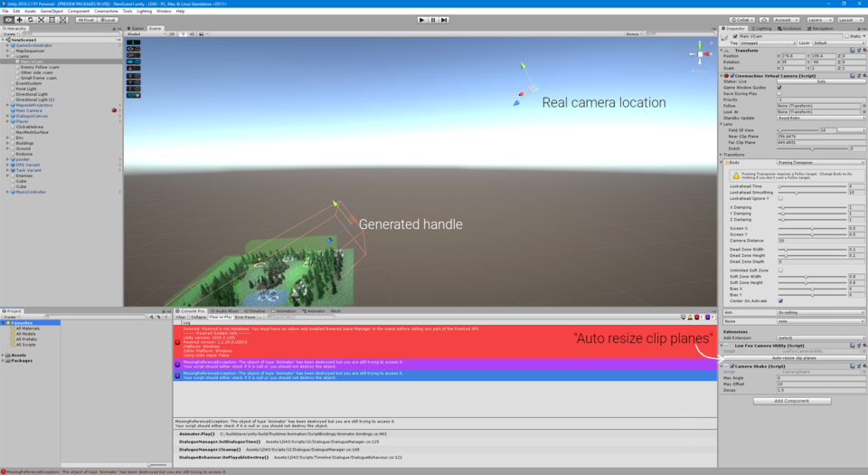
Task: Toggle console Collapse button
Action: pos(198,318)
